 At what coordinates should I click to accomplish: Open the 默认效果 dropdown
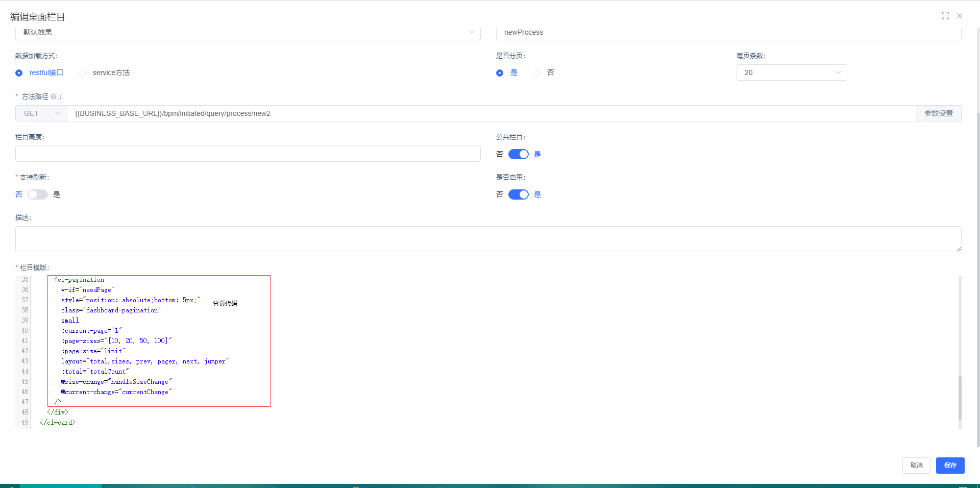[248, 32]
